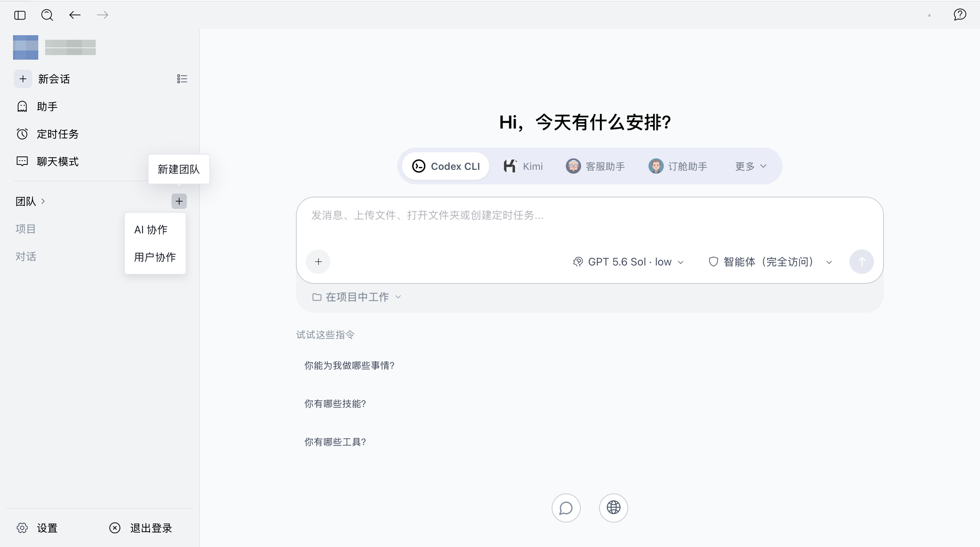Viewport: 980px width, 547px height.
Task: Click the folder icon before 在项目中工作
Action: 317,297
